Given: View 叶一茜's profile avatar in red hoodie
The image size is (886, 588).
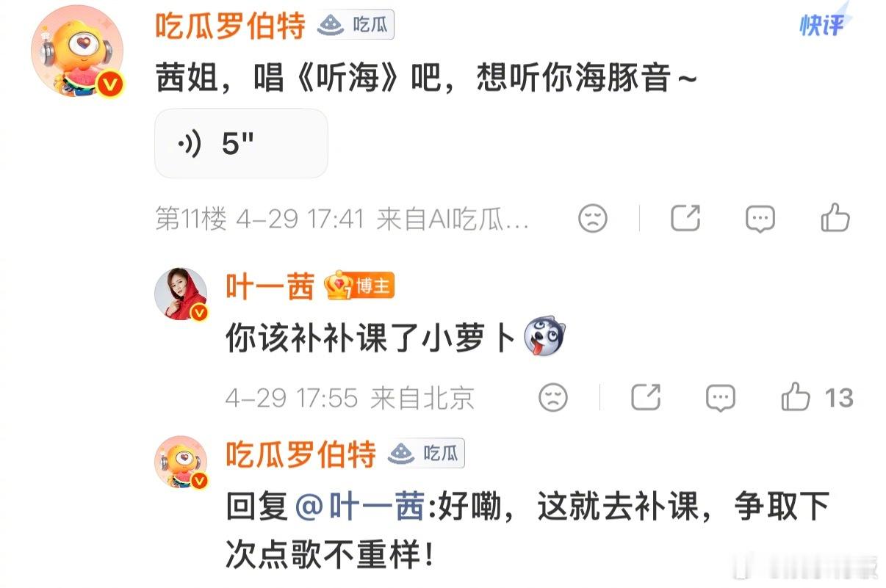Looking at the screenshot, I should click(x=181, y=294).
